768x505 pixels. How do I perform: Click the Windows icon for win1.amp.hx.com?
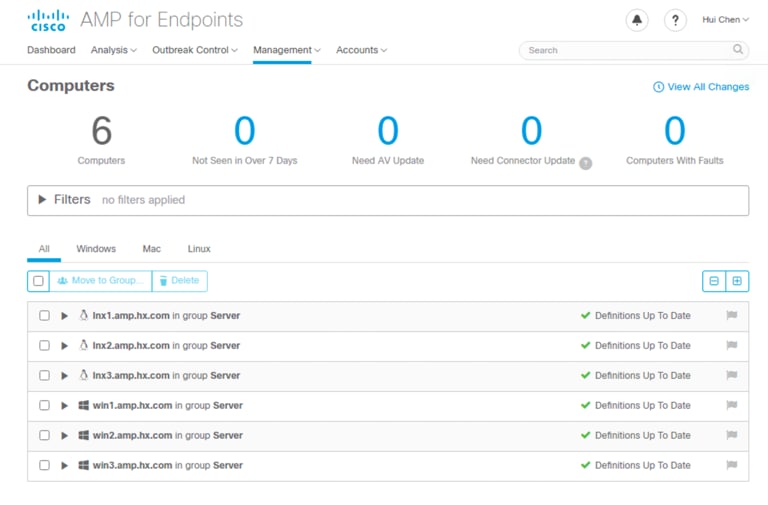pyautogui.click(x=84, y=405)
